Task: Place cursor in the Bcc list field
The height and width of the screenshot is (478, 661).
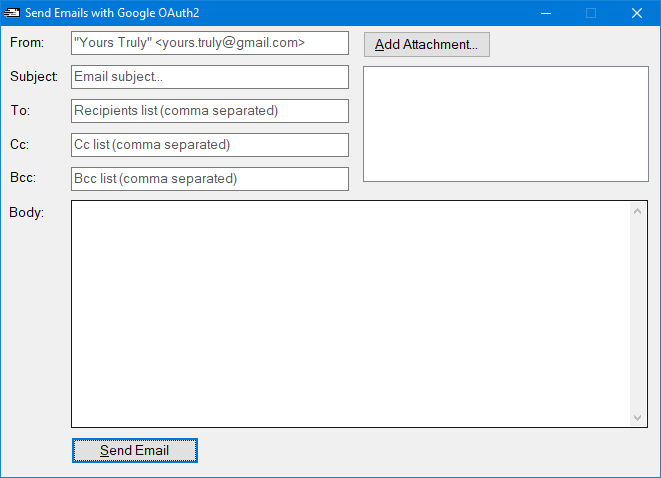Action: [x=209, y=179]
